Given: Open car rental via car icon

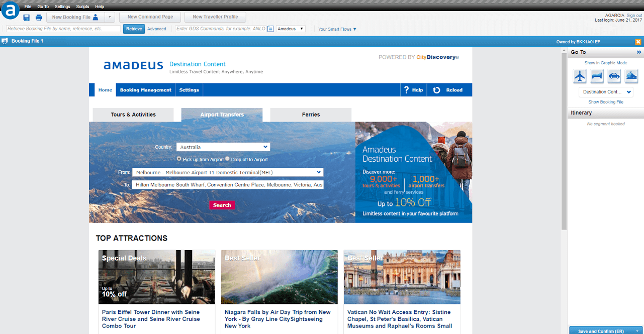Looking at the screenshot, I should click(x=614, y=76).
